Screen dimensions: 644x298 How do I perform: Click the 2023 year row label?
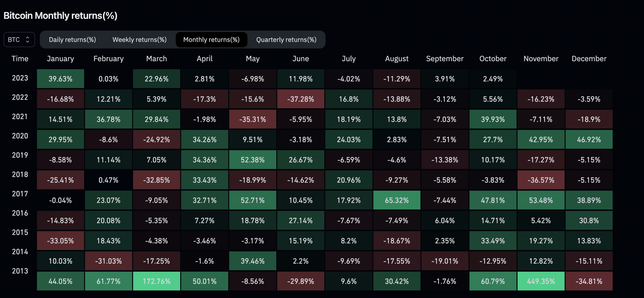[20, 78]
